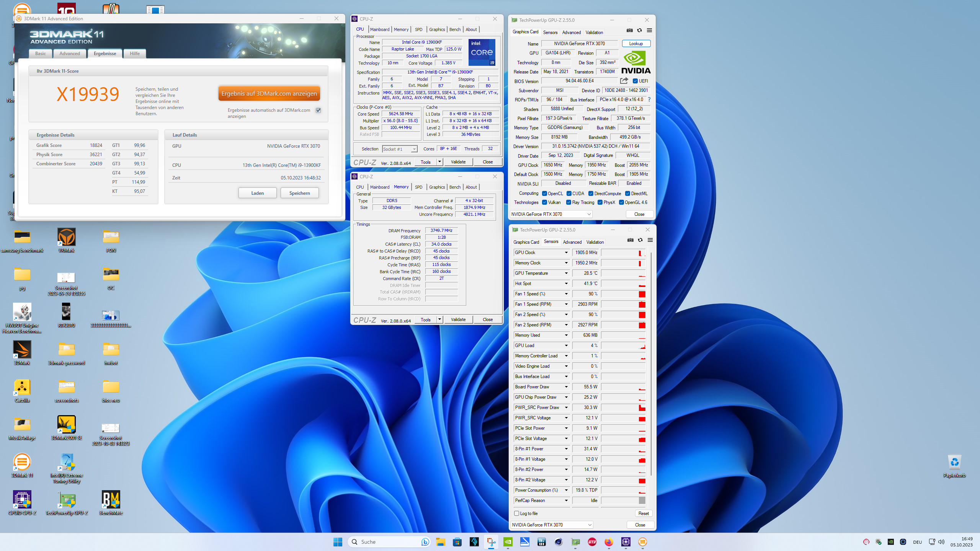The height and width of the screenshot is (551, 980).
Task: Expand the Board Power Draw sensor dropdown
Action: [x=566, y=387]
